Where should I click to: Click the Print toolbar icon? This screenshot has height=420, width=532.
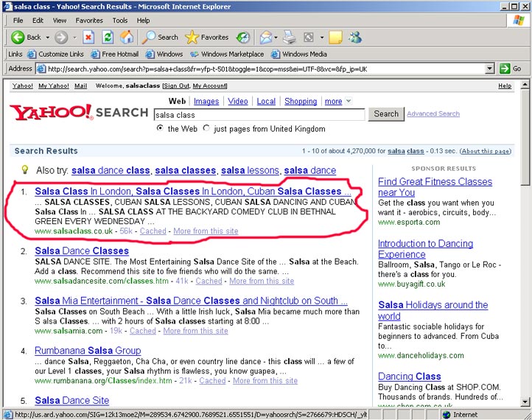[290, 37]
